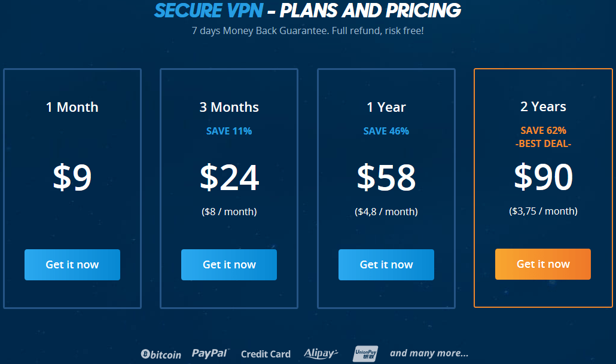Image resolution: width=616 pixels, height=364 pixels.
Task: Click the Bitcoin payment icon
Action: click(x=161, y=354)
